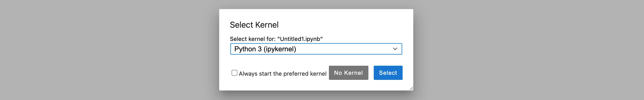Enable Always start the preferred kernel checkbox
This screenshot has height=100, width=644.
[x=234, y=73]
